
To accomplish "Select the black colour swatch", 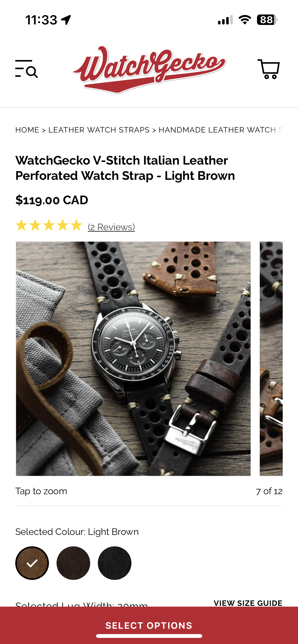I will 115,563.
